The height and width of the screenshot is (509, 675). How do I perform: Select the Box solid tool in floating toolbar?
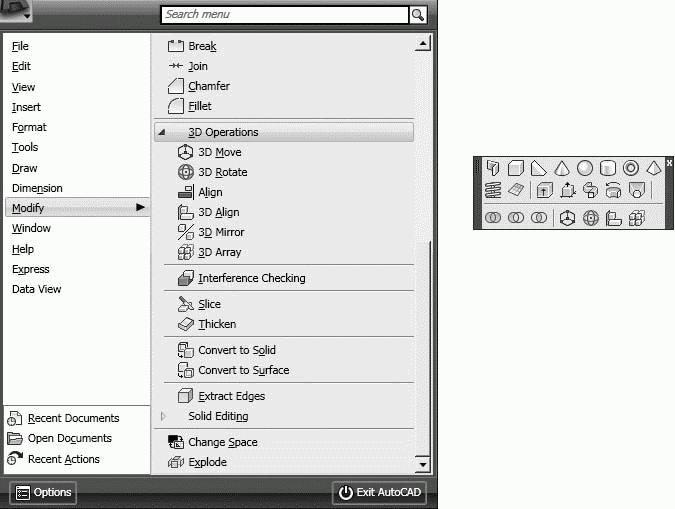click(515, 168)
